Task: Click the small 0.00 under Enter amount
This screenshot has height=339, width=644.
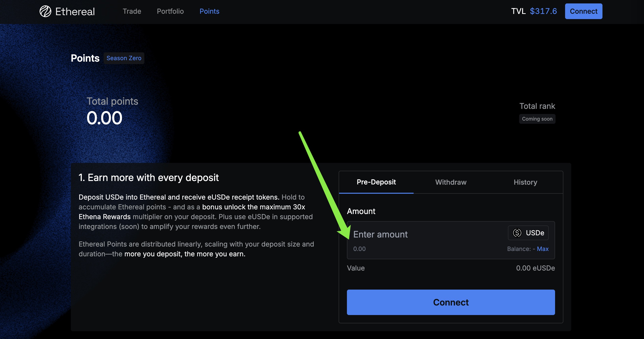Action: (x=359, y=249)
